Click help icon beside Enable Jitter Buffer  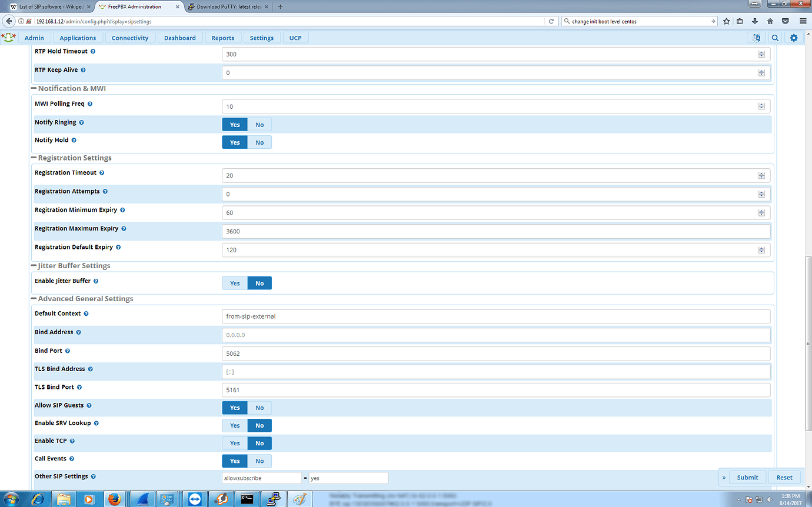click(x=96, y=281)
